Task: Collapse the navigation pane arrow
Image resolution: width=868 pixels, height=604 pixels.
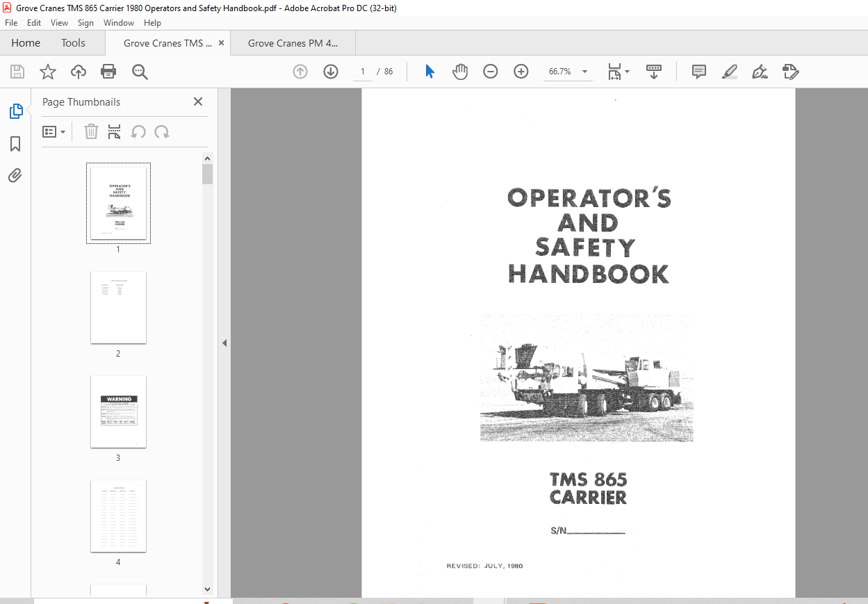Action: coord(224,343)
